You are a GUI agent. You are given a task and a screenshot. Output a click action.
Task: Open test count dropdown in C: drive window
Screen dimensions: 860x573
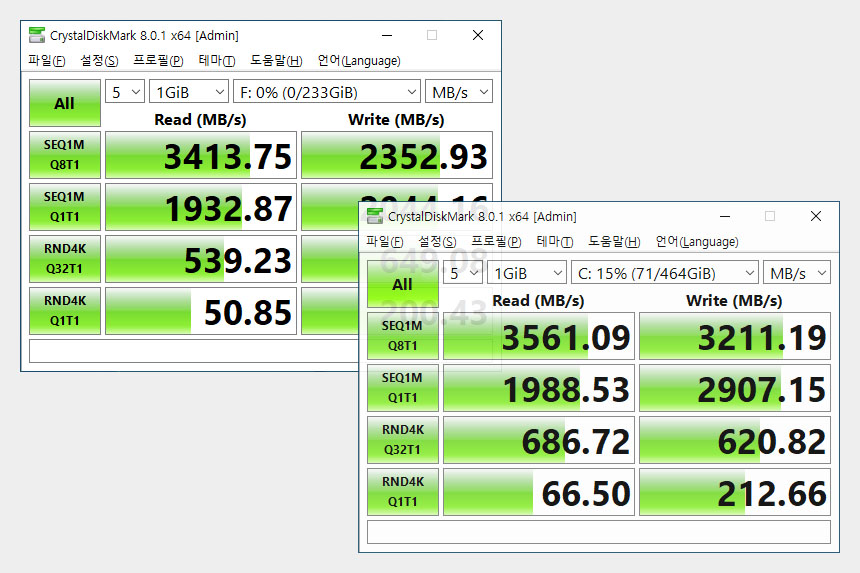(x=462, y=273)
